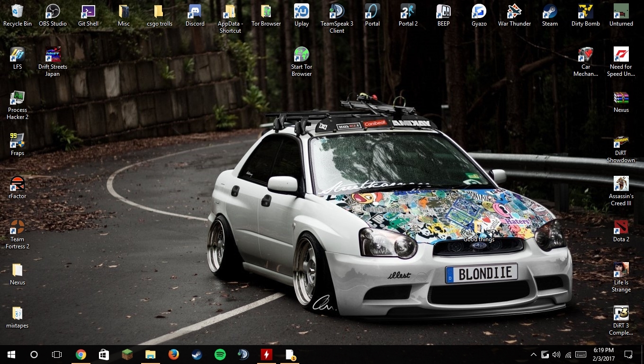Screen dimensions: 644x364
Task: Select the Misc folder on the desktop
Action: click(124, 15)
